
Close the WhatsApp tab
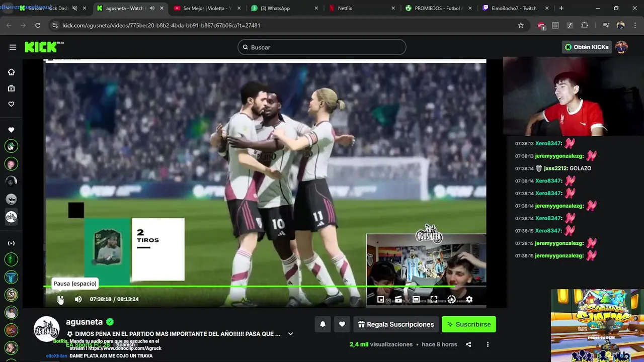pyautogui.click(x=316, y=9)
